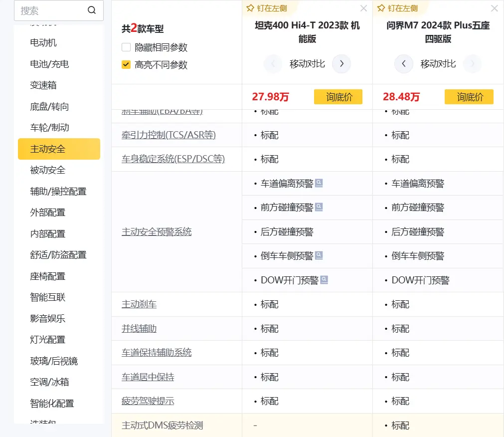Viewport: 504px width, 437px height.
Task: Click 移动对比 label under AITO M7
Action: point(438,64)
